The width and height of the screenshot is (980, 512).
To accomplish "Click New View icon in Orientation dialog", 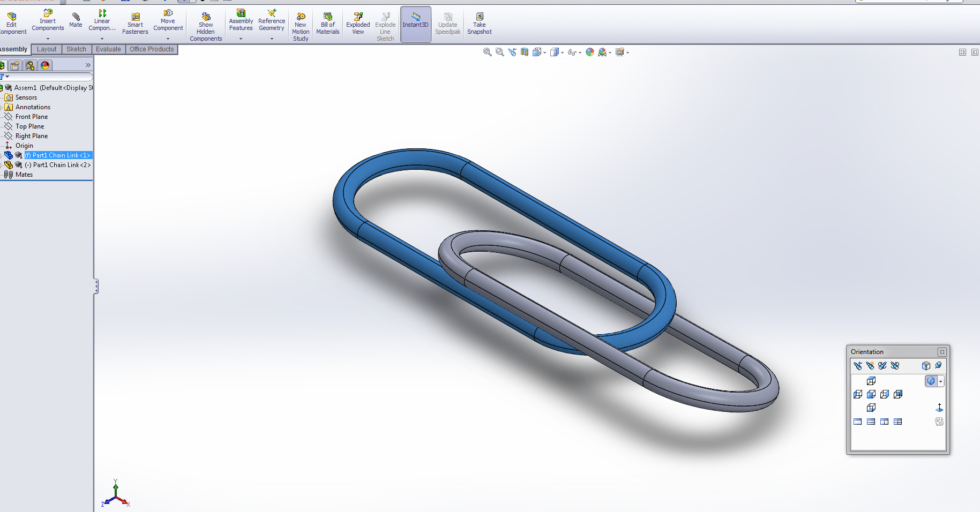I will pos(870,365).
